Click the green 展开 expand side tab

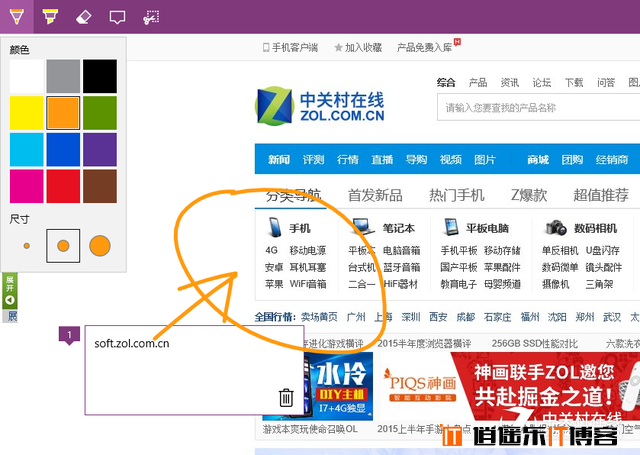coord(10,291)
